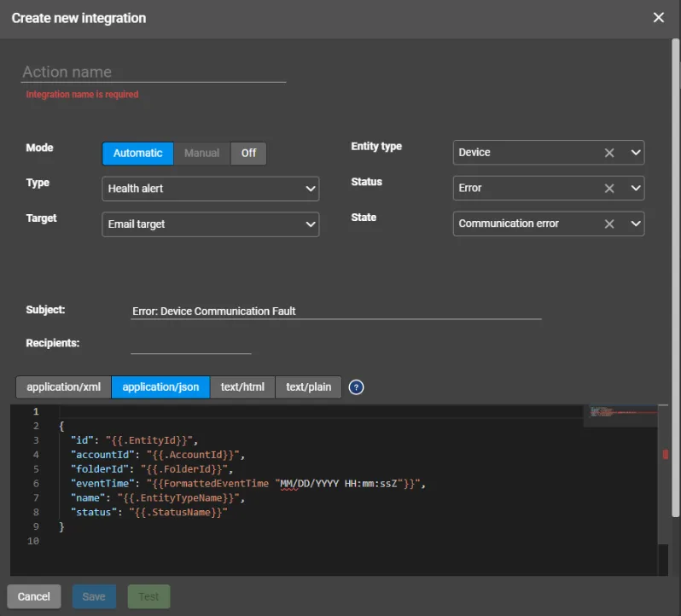Click the "status" StatusName line
This screenshot has width=681, height=616.
click(149, 512)
